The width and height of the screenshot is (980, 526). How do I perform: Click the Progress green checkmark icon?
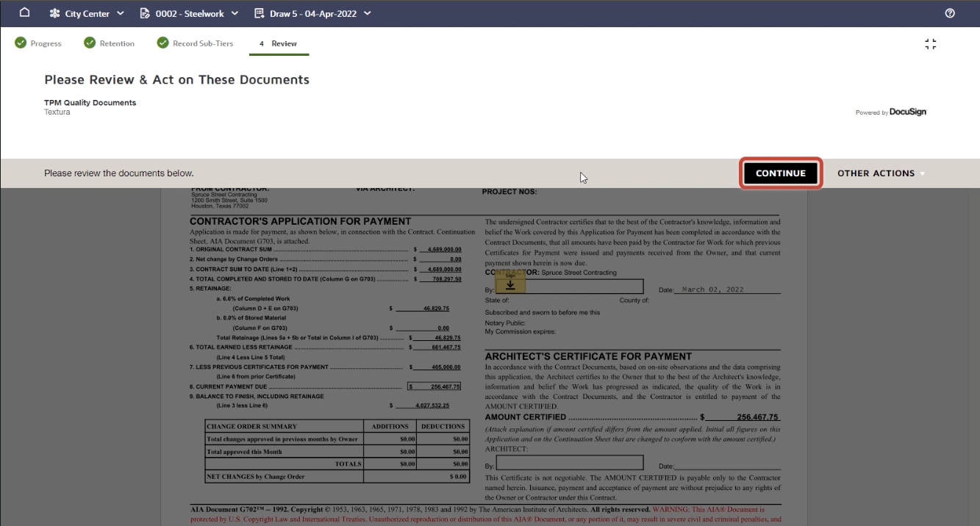point(20,43)
